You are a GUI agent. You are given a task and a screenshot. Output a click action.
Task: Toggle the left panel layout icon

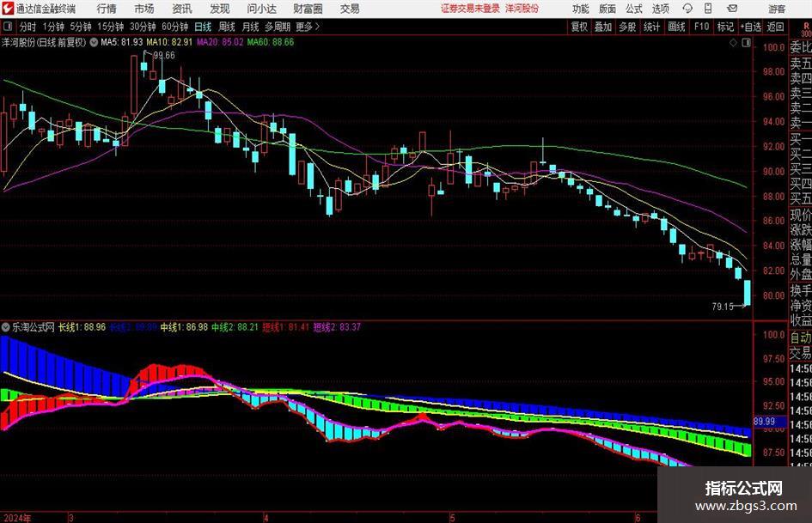point(7,27)
